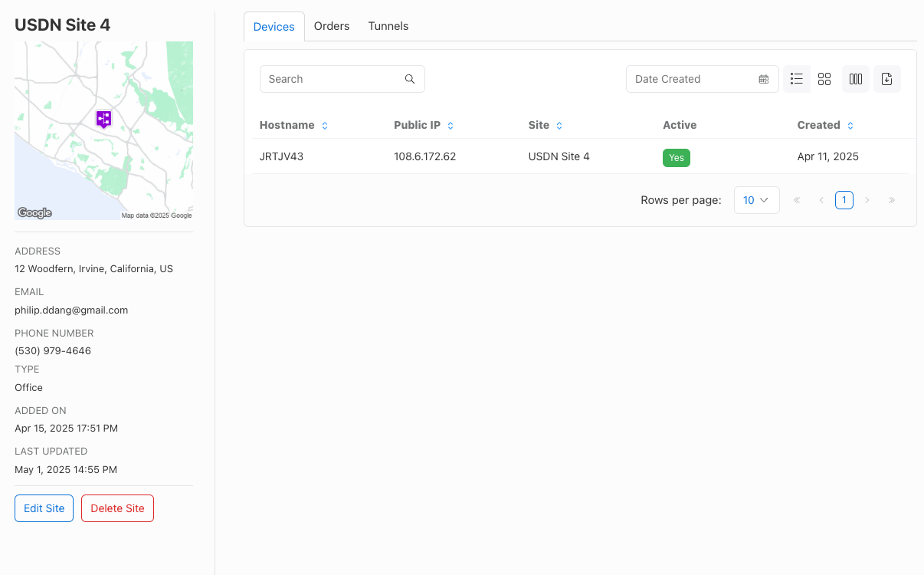The height and width of the screenshot is (575, 924).
Task: Click the Delete Site button
Action: coord(117,508)
